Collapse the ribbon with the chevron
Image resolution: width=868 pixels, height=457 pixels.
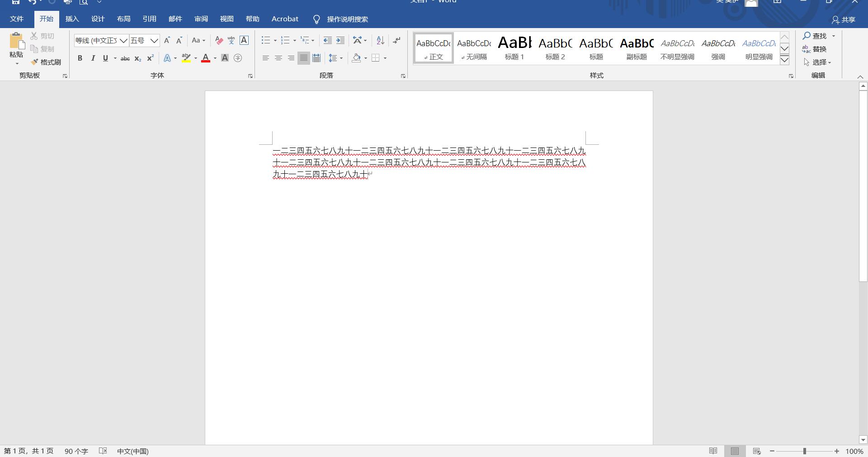pyautogui.click(x=860, y=77)
